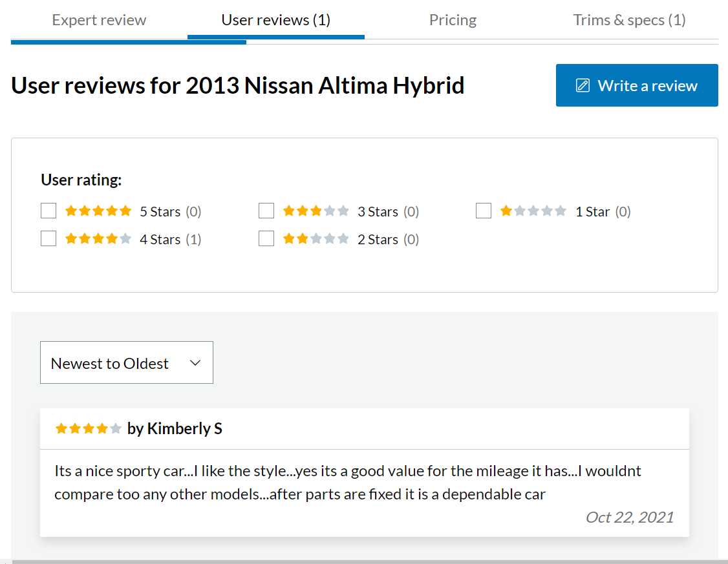Toggle the 2 Stars filter checkbox

(x=266, y=239)
